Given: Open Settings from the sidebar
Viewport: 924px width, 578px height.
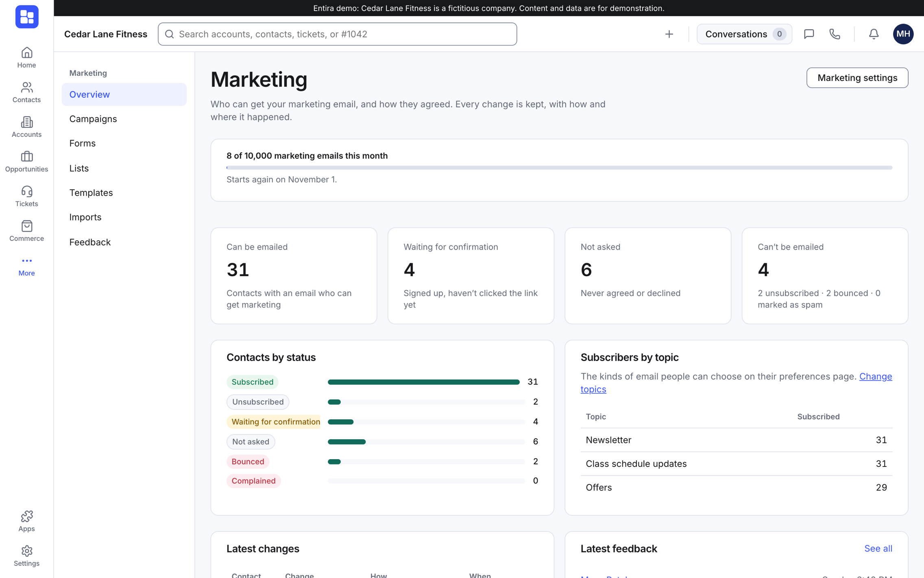Looking at the screenshot, I should point(26,556).
